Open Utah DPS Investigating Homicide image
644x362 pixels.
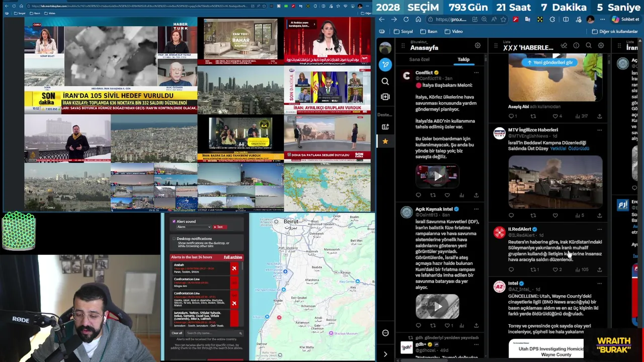click(x=546, y=348)
